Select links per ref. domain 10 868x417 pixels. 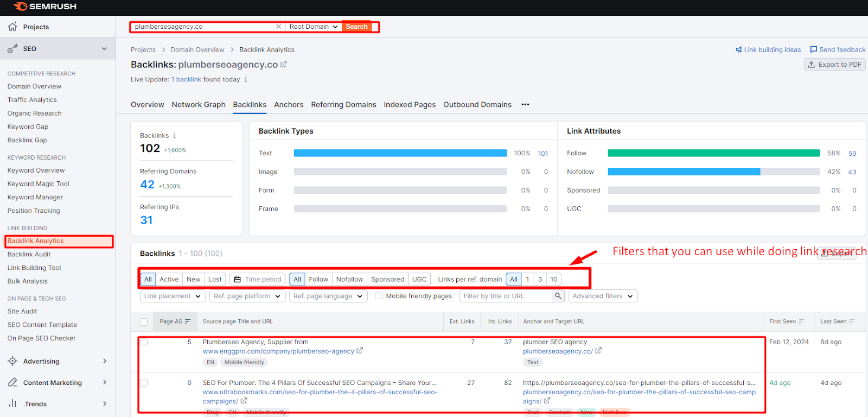coord(554,279)
